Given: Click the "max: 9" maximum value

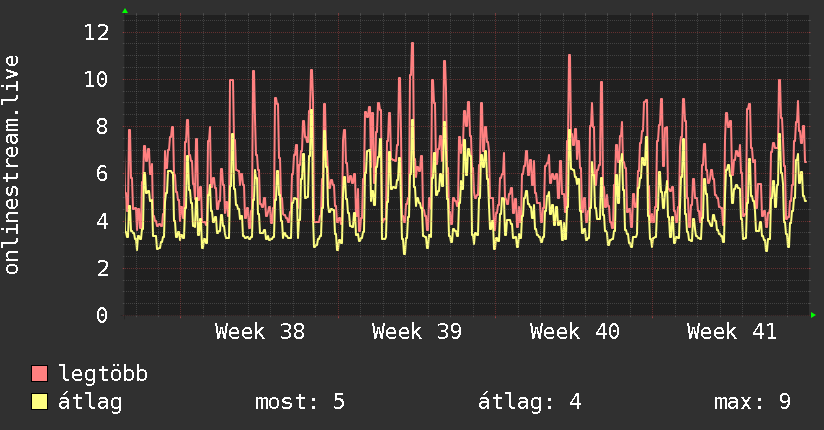Looking at the screenshot, I should pyautogui.click(x=752, y=402).
